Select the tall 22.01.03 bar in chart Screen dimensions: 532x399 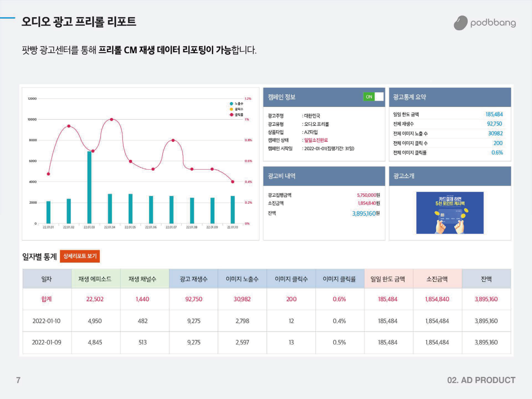coord(89,187)
